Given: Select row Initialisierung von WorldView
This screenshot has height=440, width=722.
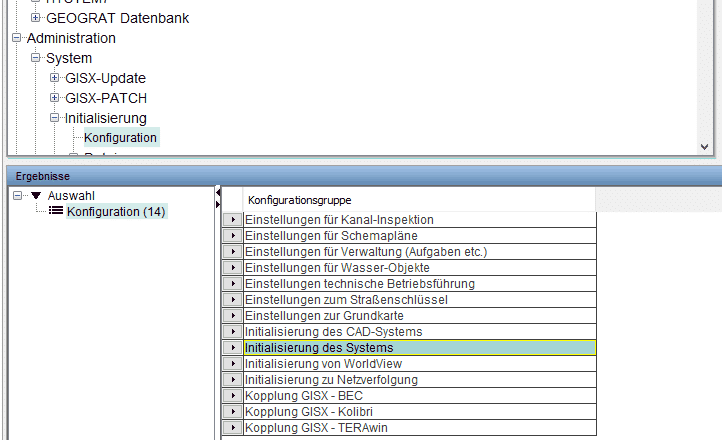Looking at the screenshot, I should [419, 364].
